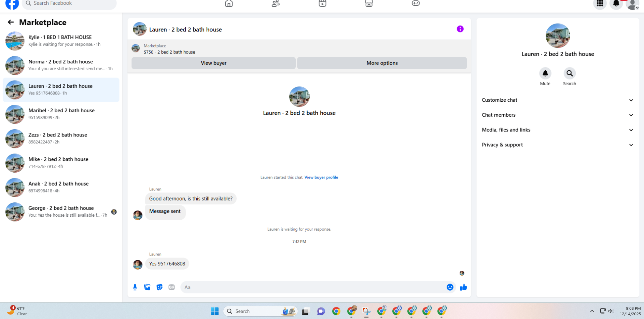Show hidden system tray icons chevron
This screenshot has height=319, width=644.
(x=592, y=311)
